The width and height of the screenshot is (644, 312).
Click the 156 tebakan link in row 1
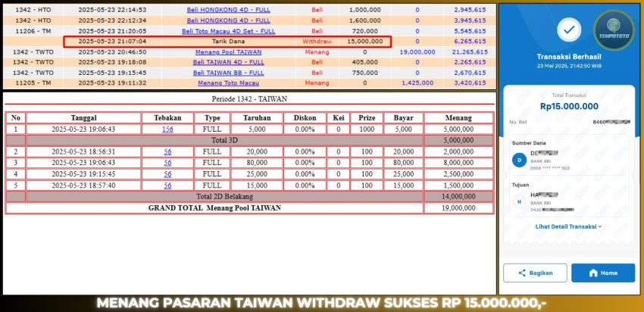coord(167,129)
